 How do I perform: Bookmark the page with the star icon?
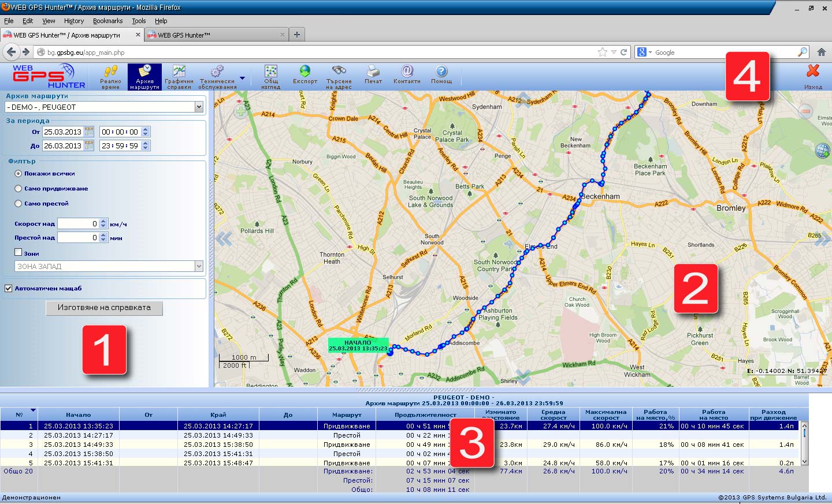coord(603,52)
